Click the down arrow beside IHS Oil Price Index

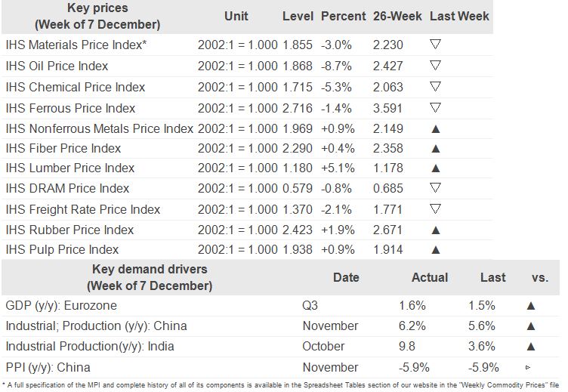(435, 66)
